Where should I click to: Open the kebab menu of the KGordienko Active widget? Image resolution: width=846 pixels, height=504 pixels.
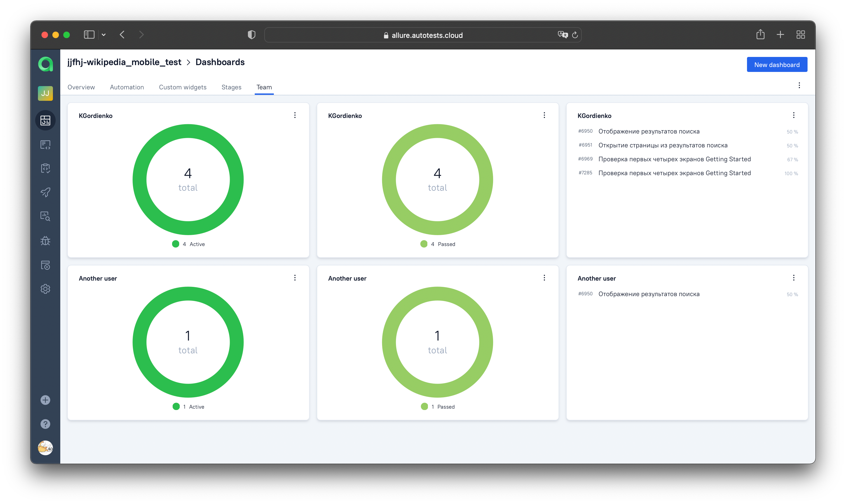pyautogui.click(x=295, y=115)
